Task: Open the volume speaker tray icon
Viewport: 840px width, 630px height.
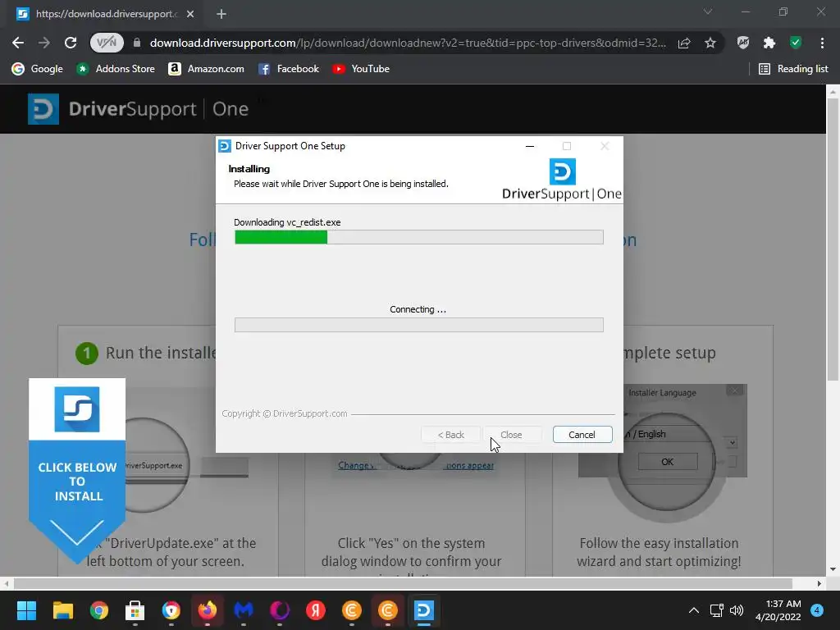Action: (x=737, y=610)
